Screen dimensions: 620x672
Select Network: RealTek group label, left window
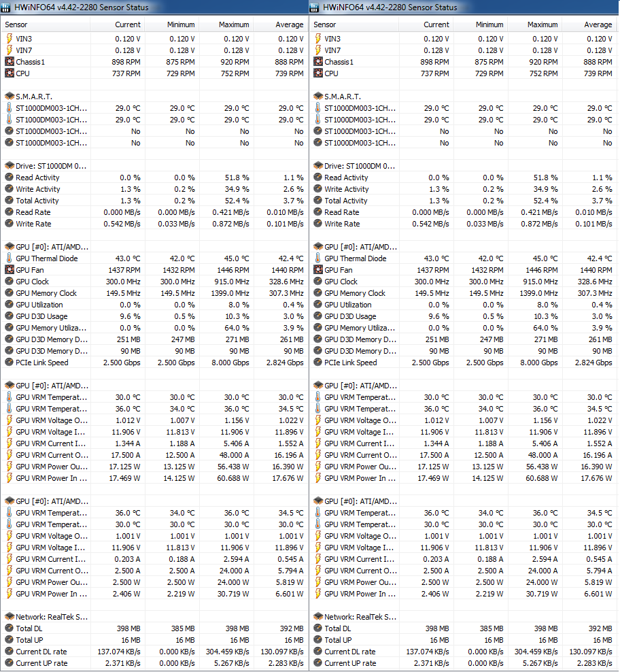coord(52,617)
